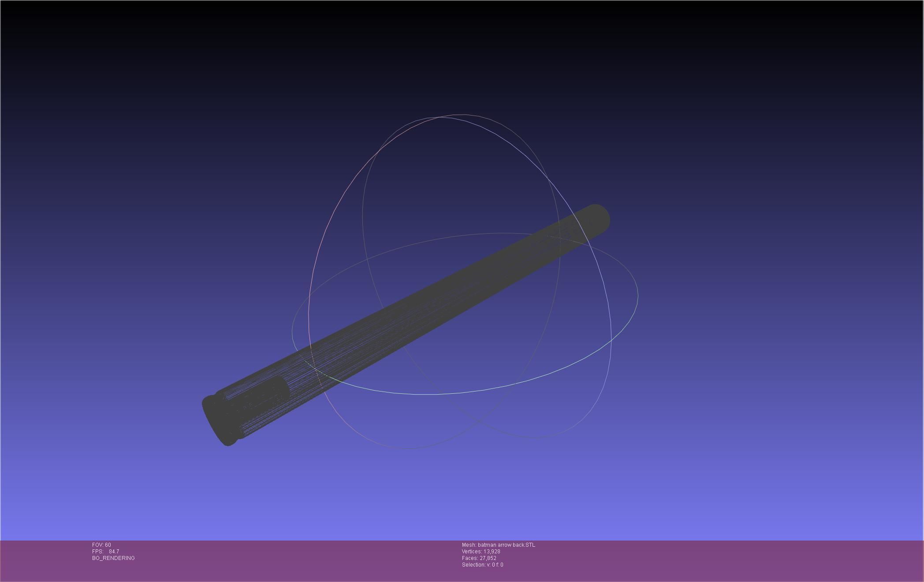Click the 'Selection: v: 0 f: 0' text
This screenshot has width=924, height=582.
coord(482,565)
